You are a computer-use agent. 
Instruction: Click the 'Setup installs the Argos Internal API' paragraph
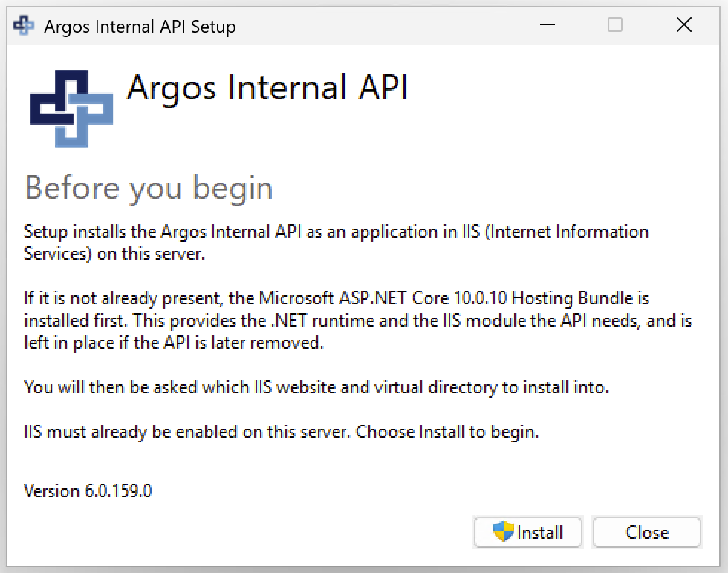[336, 243]
